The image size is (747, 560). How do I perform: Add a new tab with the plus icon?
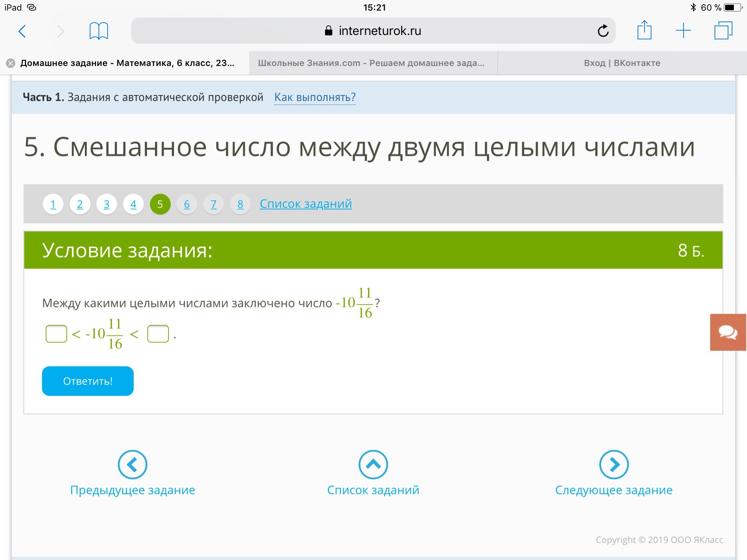click(683, 31)
